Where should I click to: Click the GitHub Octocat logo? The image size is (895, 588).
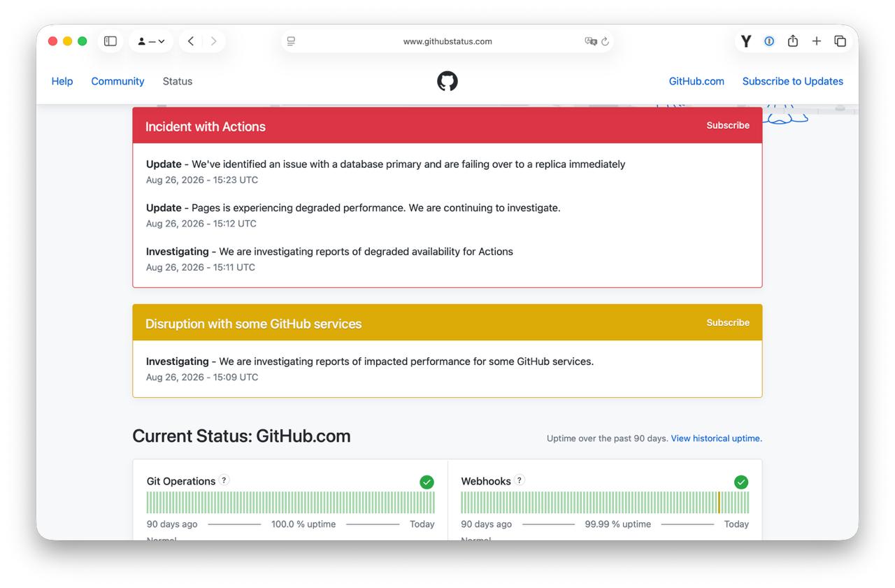click(x=447, y=81)
